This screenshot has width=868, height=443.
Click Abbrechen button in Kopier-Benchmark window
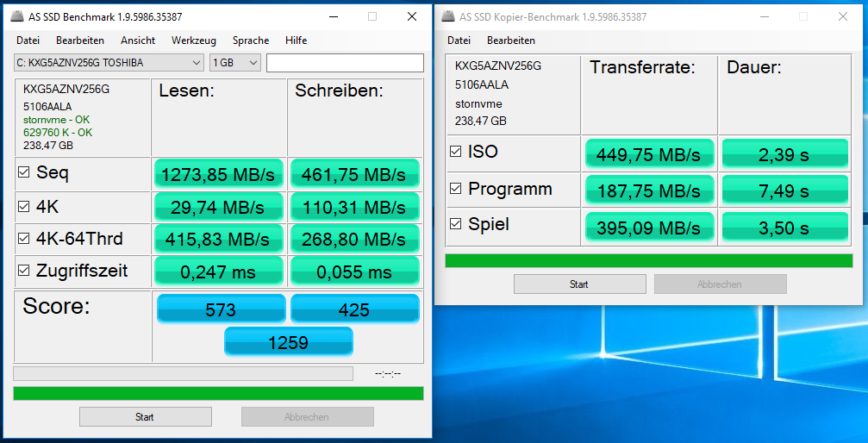721,284
